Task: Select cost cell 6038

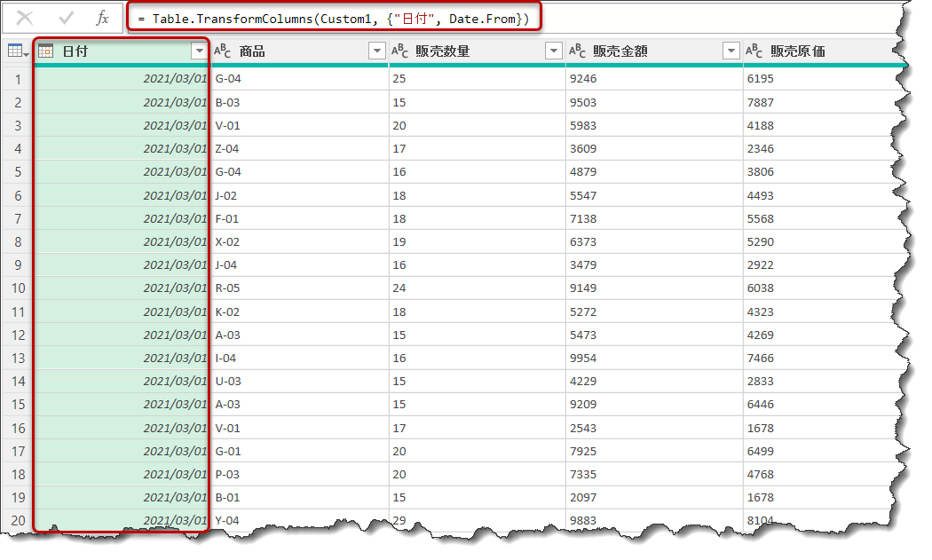Action: coord(820,288)
